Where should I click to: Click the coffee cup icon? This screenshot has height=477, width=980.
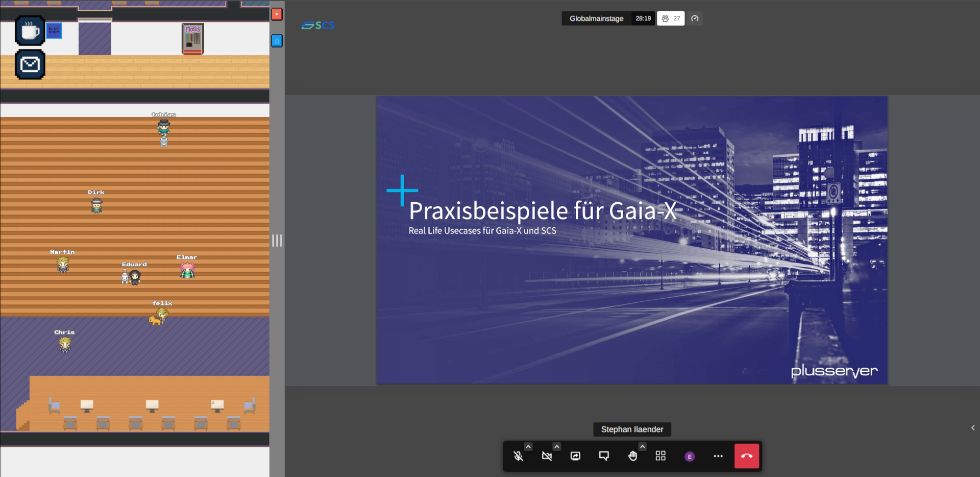click(x=30, y=31)
